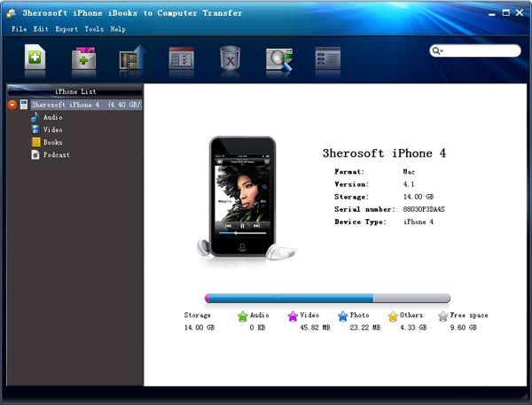Click the Device Type value iPhone 4
This screenshot has height=405, width=532.
click(x=419, y=222)
